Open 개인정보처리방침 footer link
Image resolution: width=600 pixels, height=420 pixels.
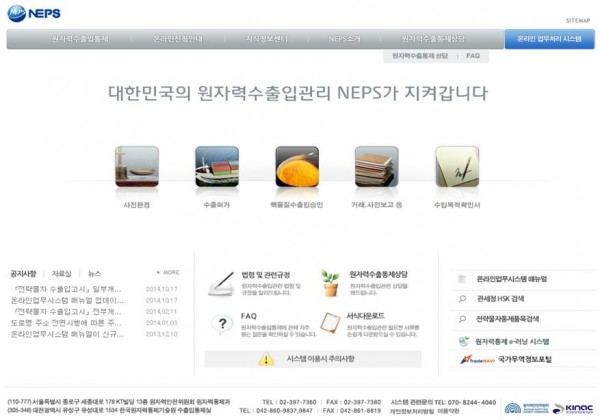click(x=412, y=412)
